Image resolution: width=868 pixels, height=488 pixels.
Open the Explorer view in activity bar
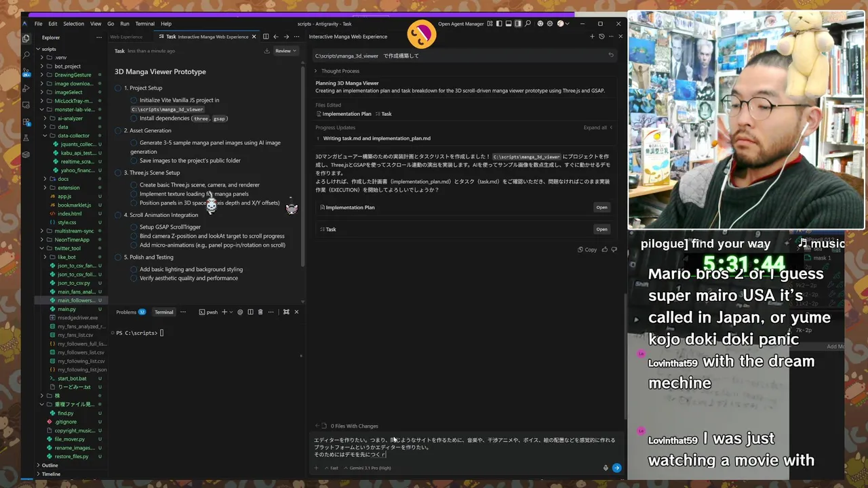click(26, 38)
